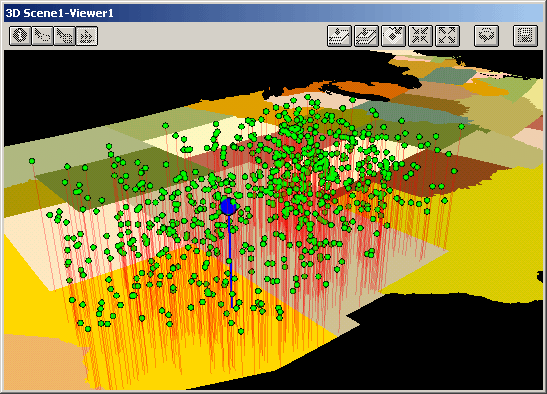The height and width of the screenshot is (394, 547).
Task: Click the rotate viewer circular arrows button
Action: click(x=486, y=36)
